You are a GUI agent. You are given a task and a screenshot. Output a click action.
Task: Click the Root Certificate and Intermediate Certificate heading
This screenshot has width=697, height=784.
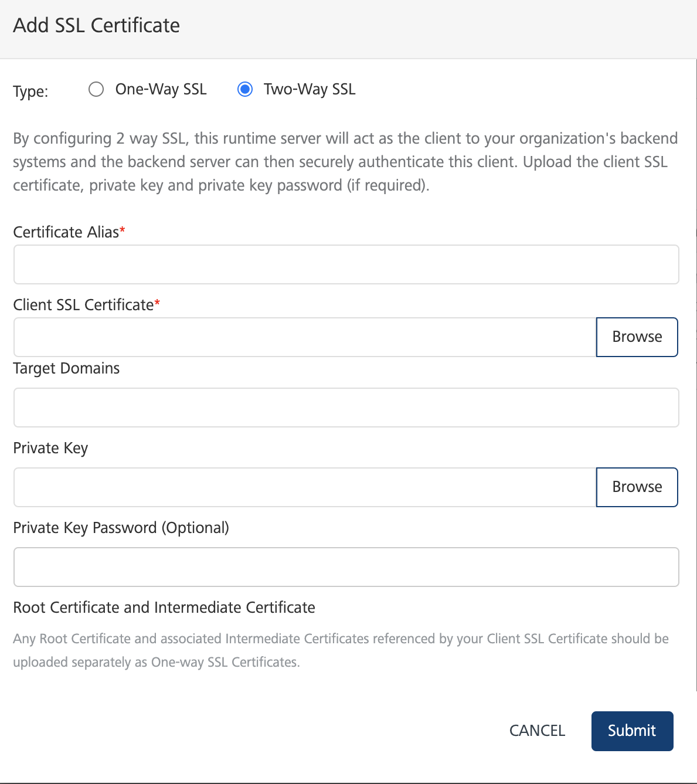(164, 607)
